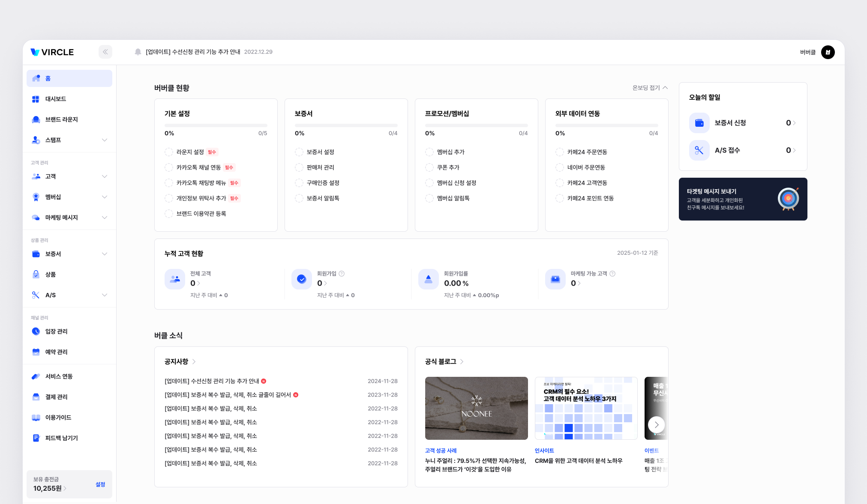The width and height of the screenshot is (867, 504).
Task: Open the user profile avatar
Action: [x=828, y=52]
